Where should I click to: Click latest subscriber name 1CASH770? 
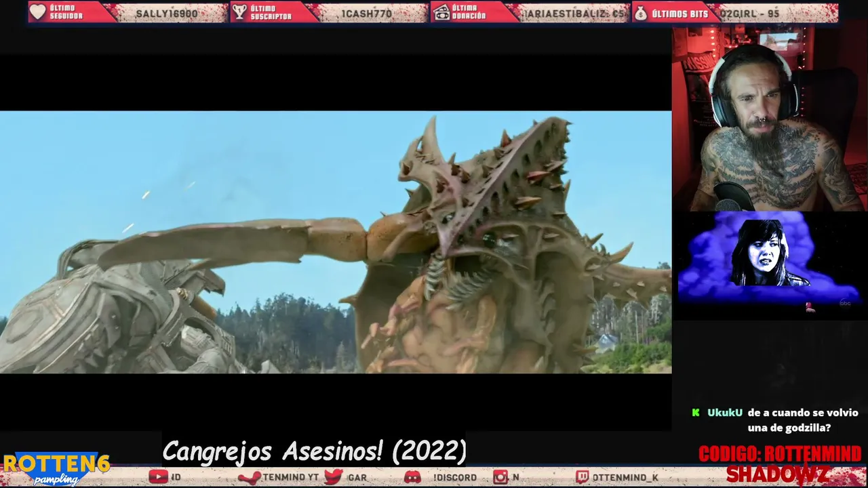click(366, 13)
